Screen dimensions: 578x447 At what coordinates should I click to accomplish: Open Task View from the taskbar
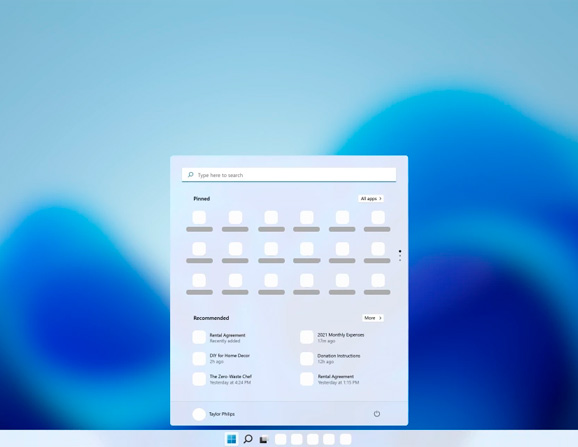[x=264, y=439]
